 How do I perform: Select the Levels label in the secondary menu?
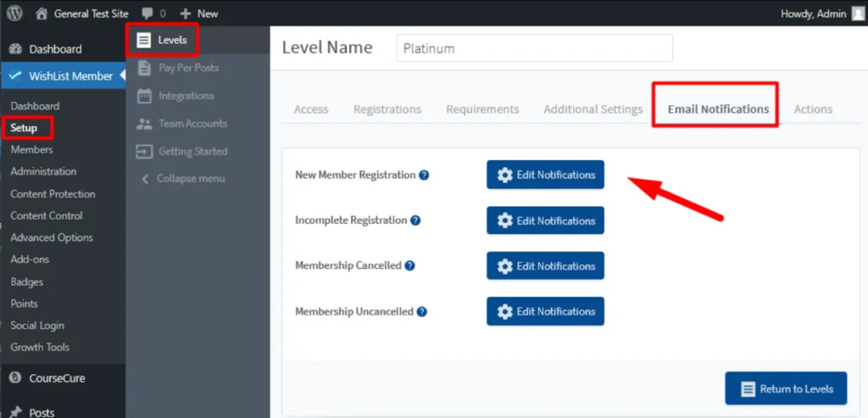[x=172, y=40]
